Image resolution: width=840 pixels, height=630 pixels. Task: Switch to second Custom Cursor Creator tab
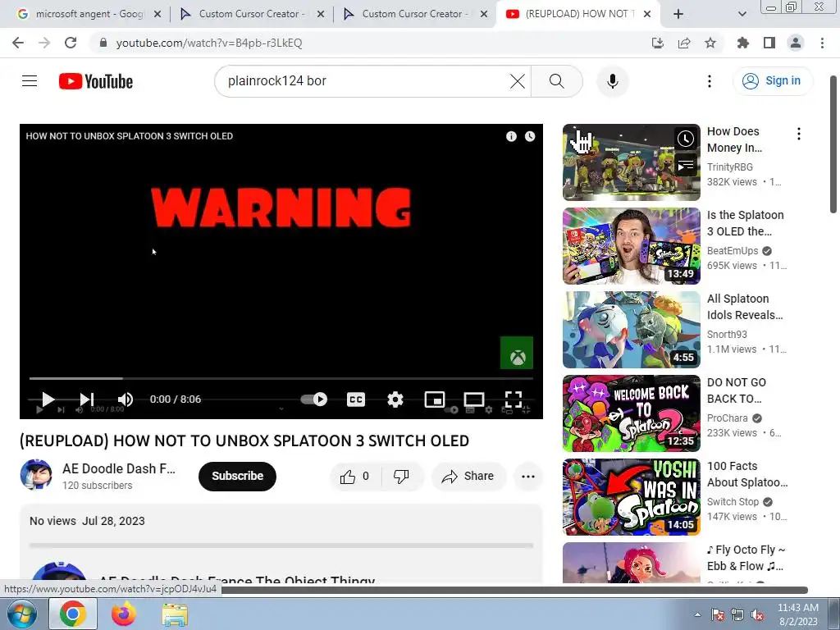[414, 14]
